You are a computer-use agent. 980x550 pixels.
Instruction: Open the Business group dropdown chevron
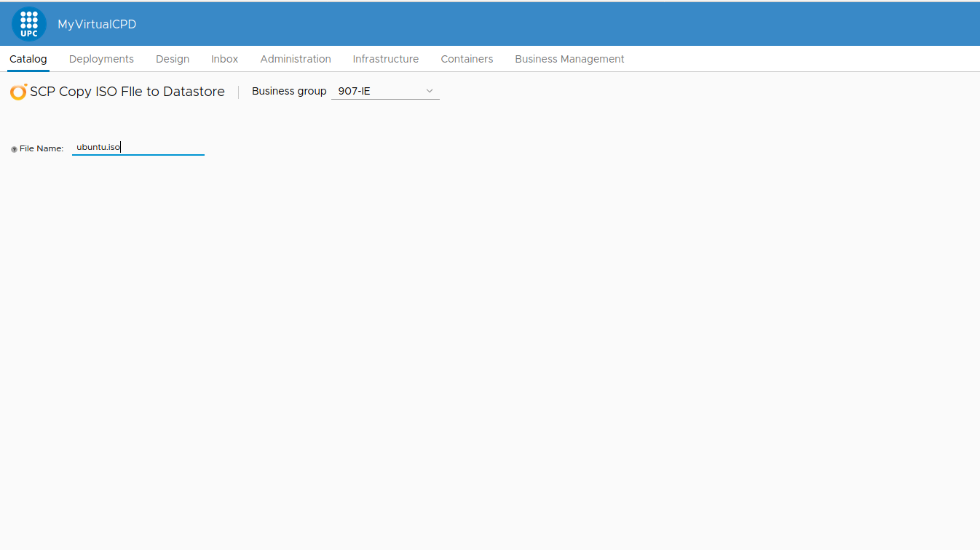pyautogui.click(x=430, y=91)
